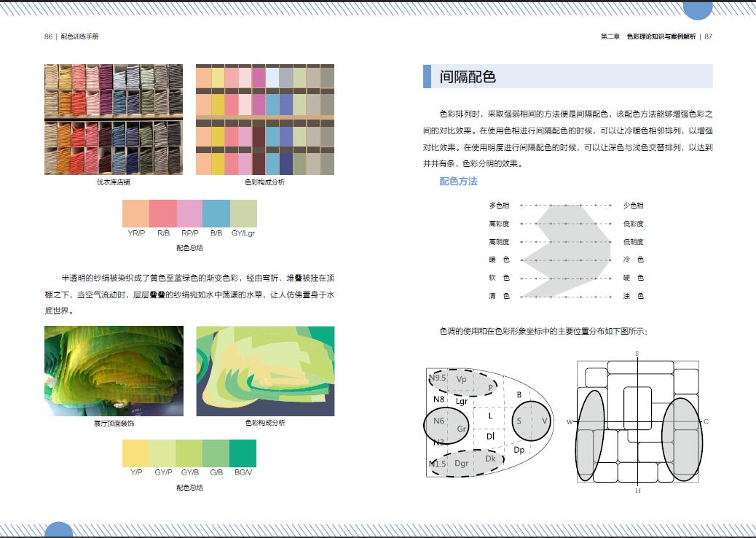Select the GY/Lgr pale green swatch
Viewport: 756px width, 538px height.
pyautogui.click(x=243, y=214)
